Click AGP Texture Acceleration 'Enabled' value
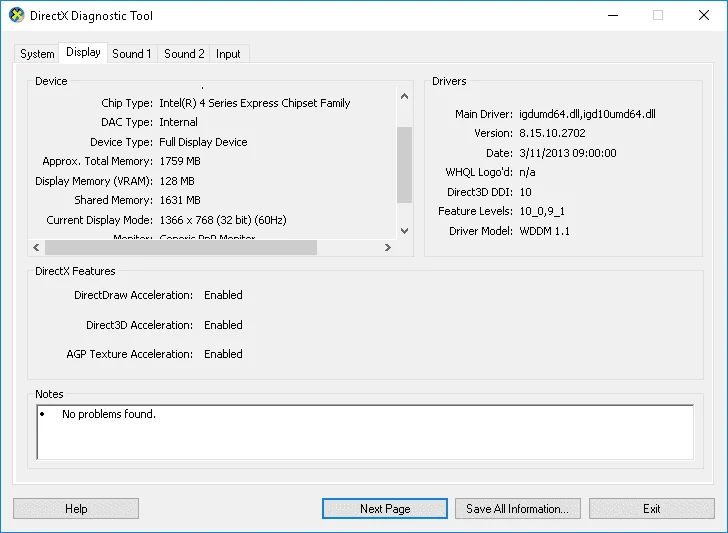This screenshot has width=728, height=533. pyautogui.click(x=223, y=354)
